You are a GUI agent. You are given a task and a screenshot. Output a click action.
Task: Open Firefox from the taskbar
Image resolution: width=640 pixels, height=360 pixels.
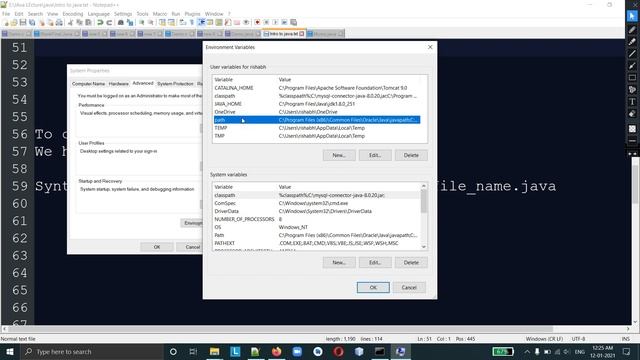tap(276, 351)
